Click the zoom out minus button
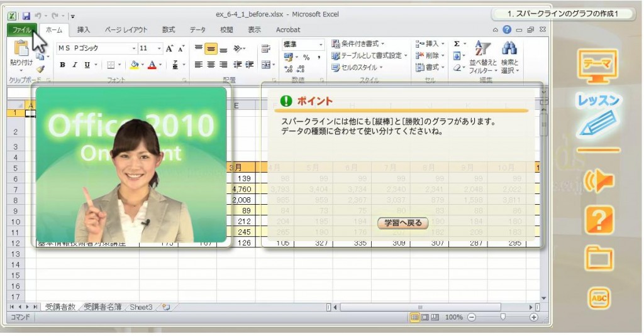 pos(472,317)
